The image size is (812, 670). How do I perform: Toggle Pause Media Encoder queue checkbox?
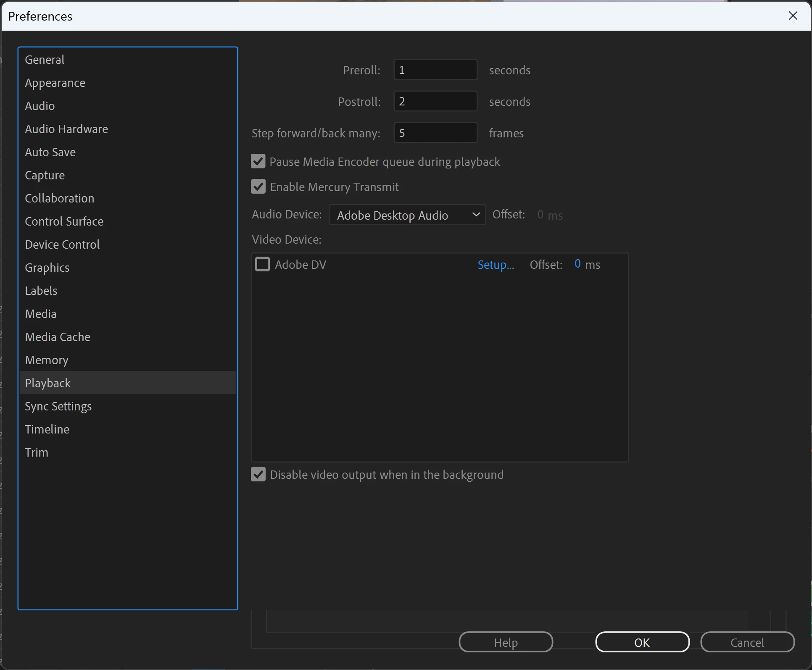click(258, 161)
